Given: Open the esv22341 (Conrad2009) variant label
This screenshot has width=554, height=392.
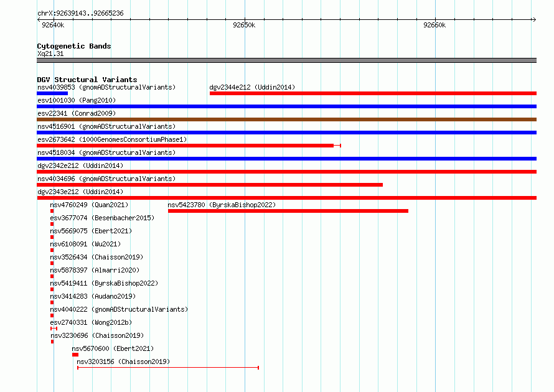Looking at the screenshot, I should [x=77, y=113].
